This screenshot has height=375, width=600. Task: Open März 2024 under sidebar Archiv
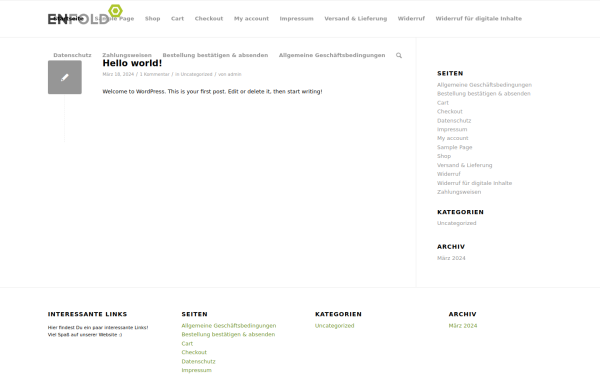click(451, 258)
